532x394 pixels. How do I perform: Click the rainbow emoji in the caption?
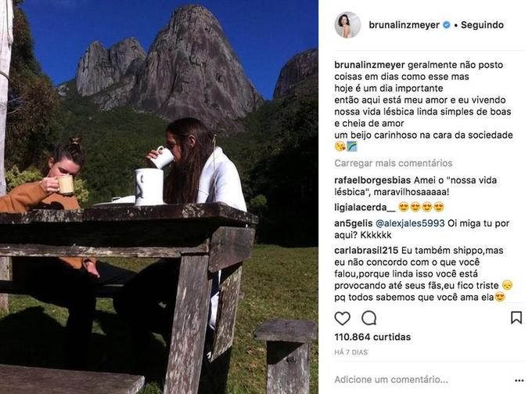click(x=352, y=146)
